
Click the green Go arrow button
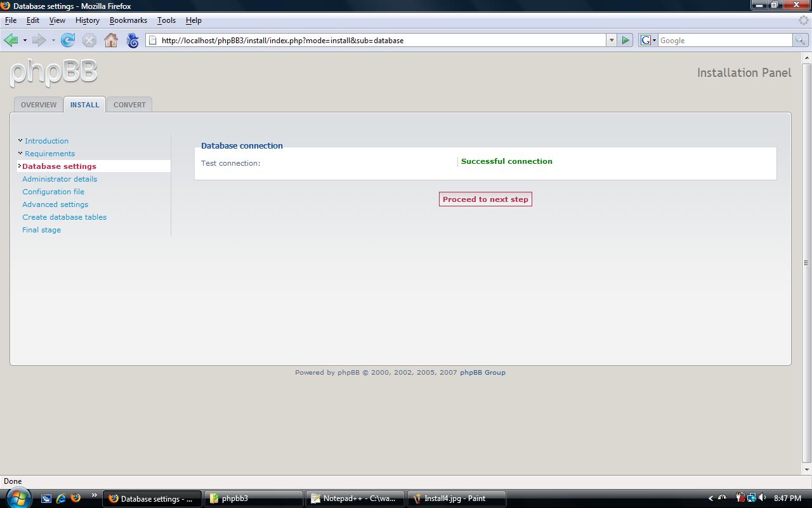click(625, 41)
